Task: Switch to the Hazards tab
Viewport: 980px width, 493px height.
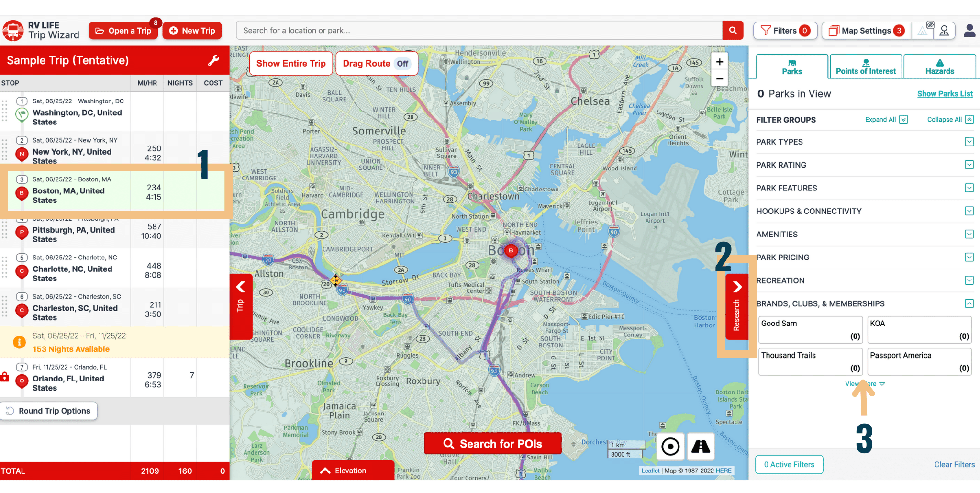Action: tap(939, 67)
